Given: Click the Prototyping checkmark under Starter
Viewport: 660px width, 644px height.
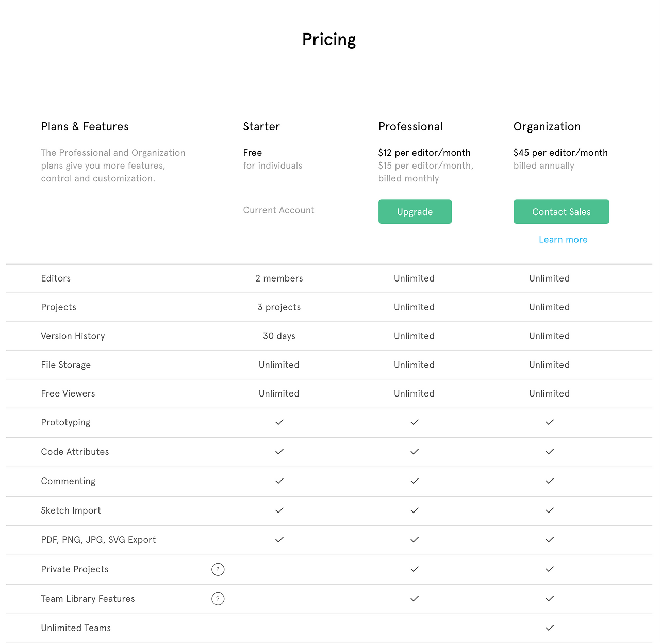Looking at the screenshot, I should pyautogui.click(x=279, y=422).
